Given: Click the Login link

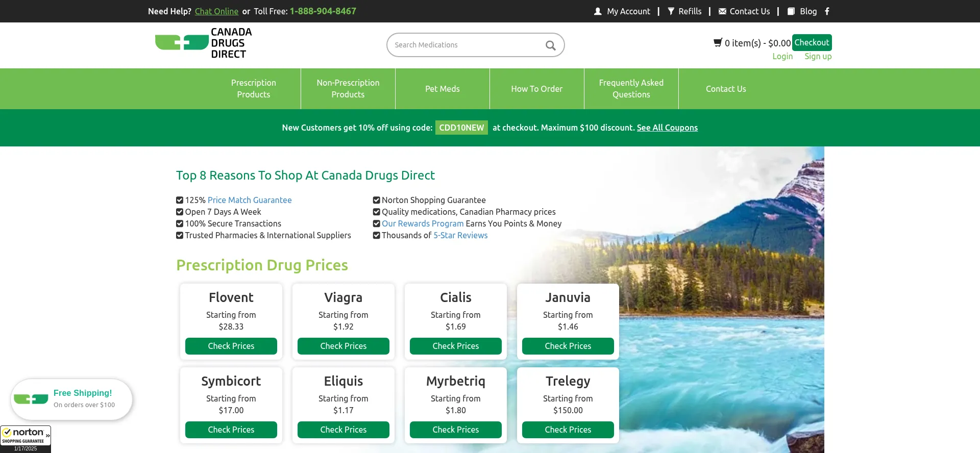Looking at the screenshot, I should [x=782, y=56].
